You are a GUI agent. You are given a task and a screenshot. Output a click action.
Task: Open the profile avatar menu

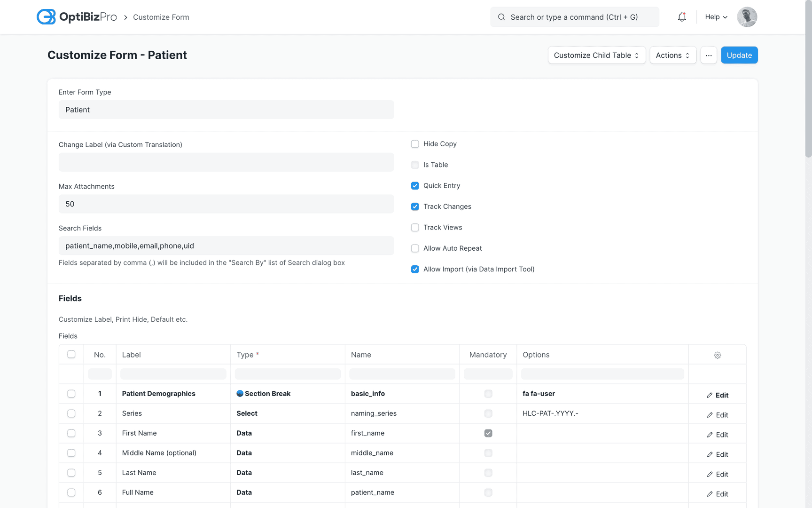[747, 17]
